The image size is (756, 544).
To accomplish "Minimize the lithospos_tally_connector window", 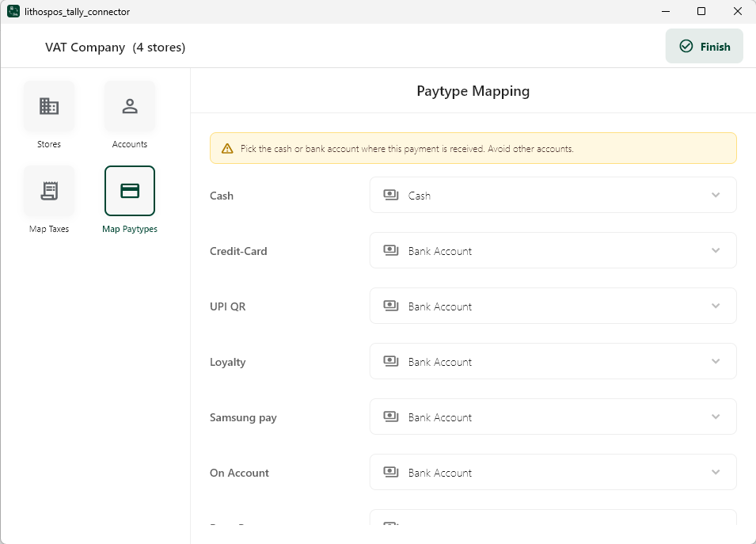I will point(666,11).
